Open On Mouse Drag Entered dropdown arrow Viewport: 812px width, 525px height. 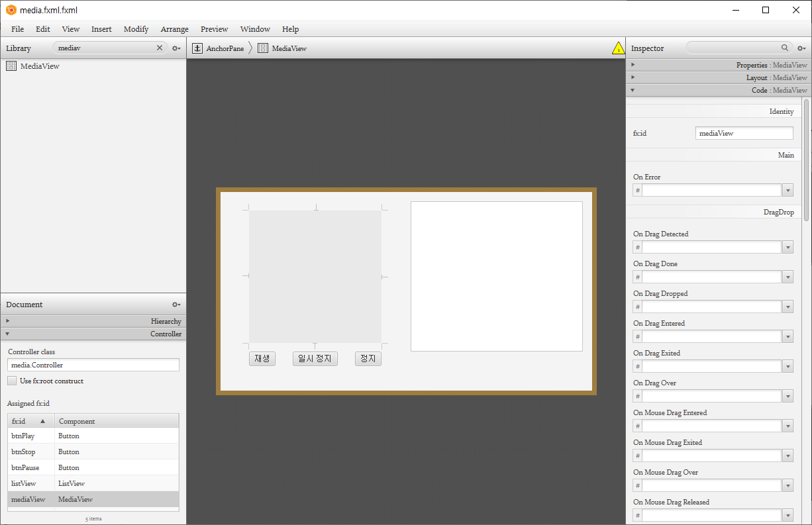pos(787,426)
